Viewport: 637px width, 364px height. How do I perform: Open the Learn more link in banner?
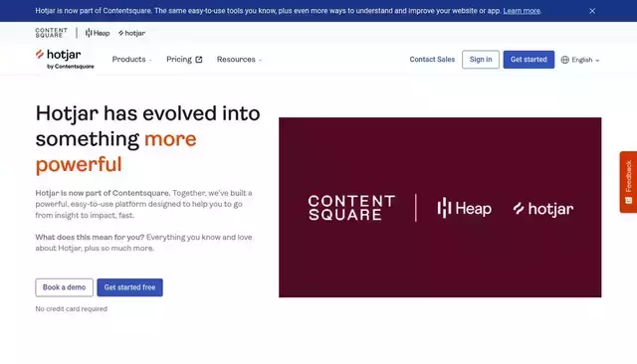(x=522, y=11)
